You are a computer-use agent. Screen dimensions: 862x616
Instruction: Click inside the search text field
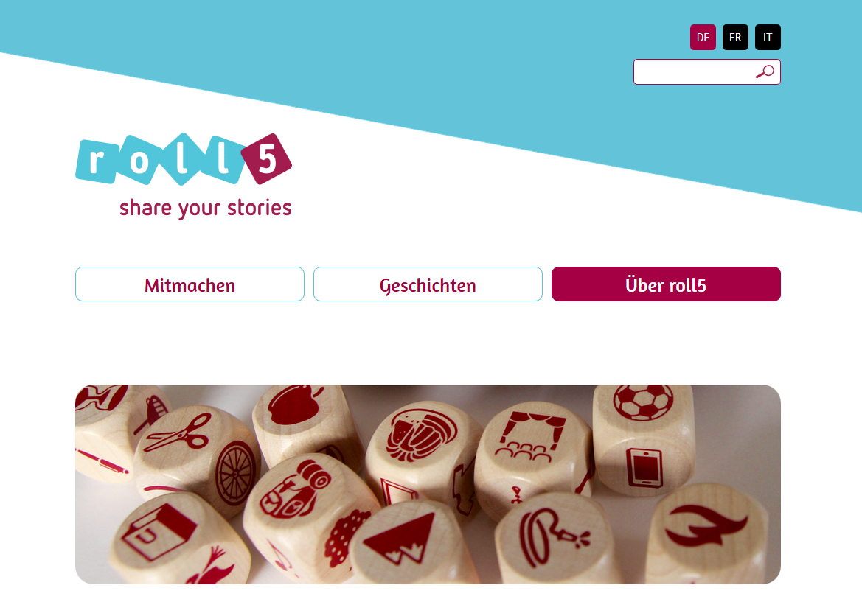(x=694, y=72)
